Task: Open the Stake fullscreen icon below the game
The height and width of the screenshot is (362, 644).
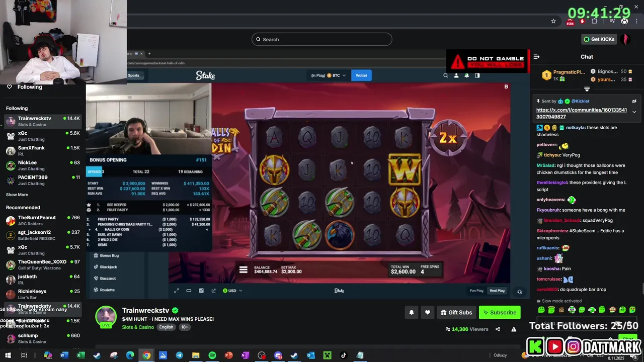Action: coord(177,291)
